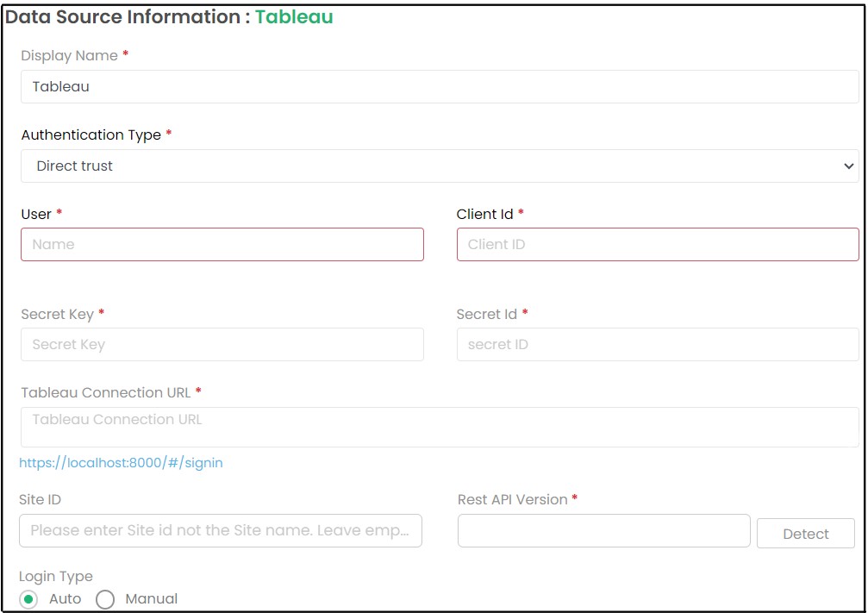
Task: Select the Auto login type radio
Action: 29,599
